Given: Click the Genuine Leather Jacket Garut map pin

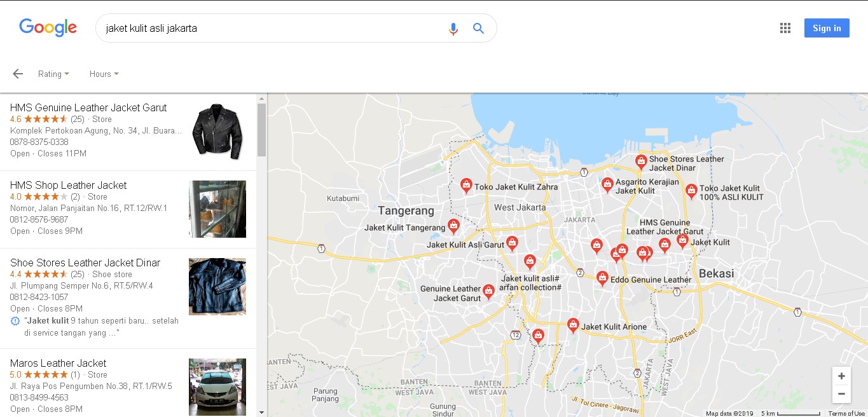Looking at the screenshot, I should click(x=488, y=292).
